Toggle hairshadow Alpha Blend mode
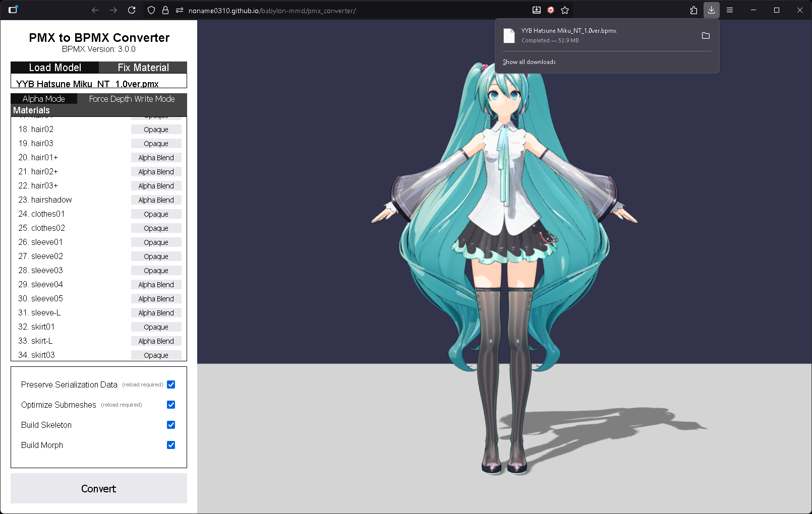This screenshot has height=514, width=812. tap(156, 200)
